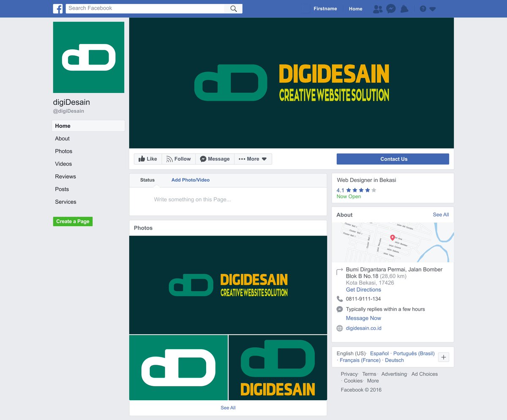Viewport: 507px width, 420px height.
Task: Switch language to Português (Brasil)
Action: (x=414, y=353)
